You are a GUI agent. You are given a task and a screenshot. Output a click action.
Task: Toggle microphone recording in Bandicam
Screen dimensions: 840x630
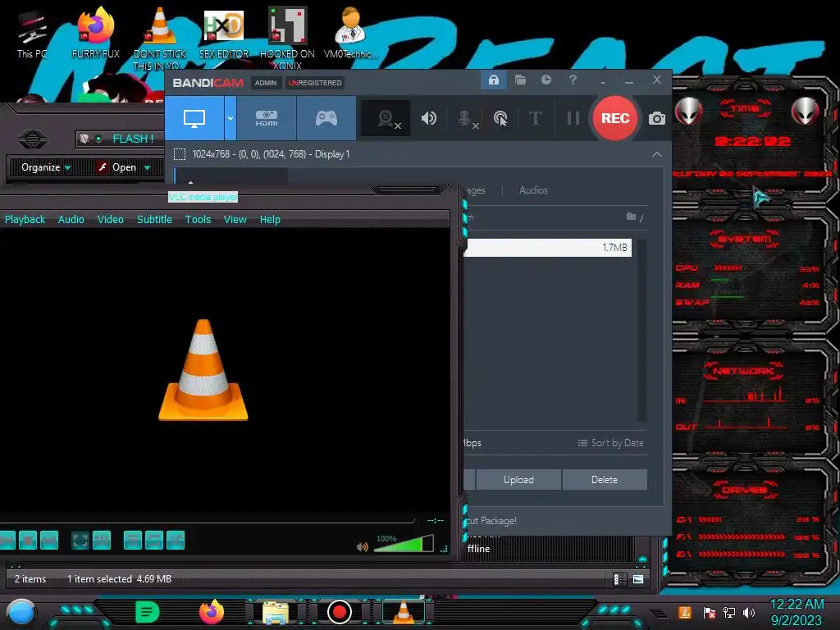click(466, 118)
